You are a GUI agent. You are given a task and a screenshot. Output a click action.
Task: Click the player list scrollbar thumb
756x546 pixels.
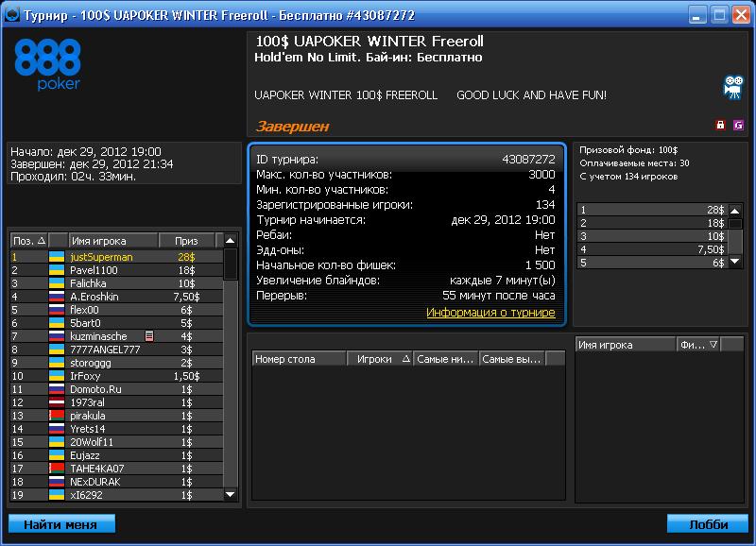click(x=231, y=264)
